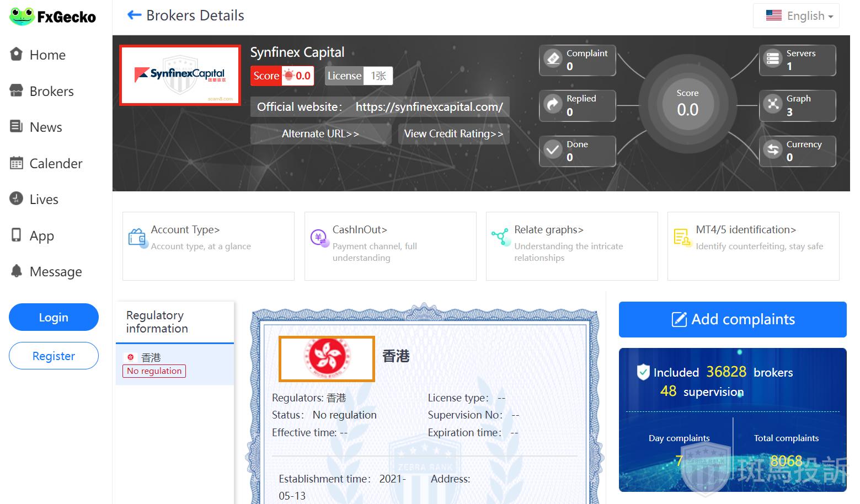Click the Add complaints button
The image size is (860, 504).
[x=732, y=319]
